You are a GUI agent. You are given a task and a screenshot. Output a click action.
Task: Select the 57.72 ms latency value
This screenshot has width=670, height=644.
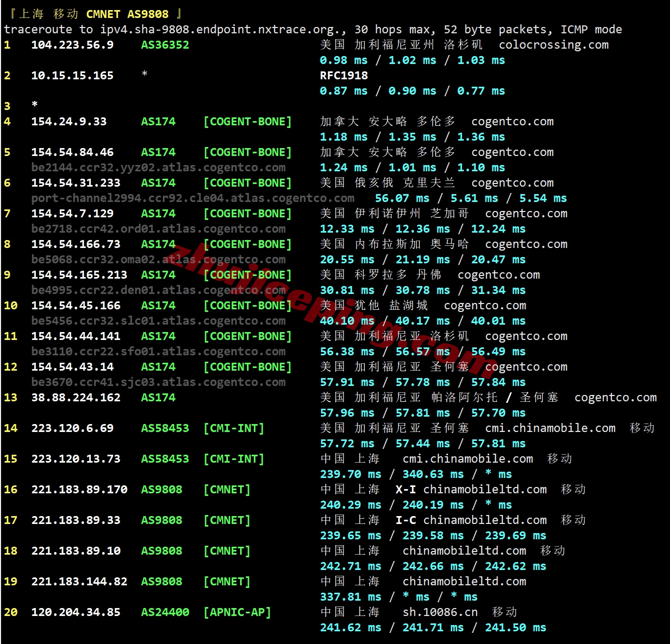tap(347, 444)
